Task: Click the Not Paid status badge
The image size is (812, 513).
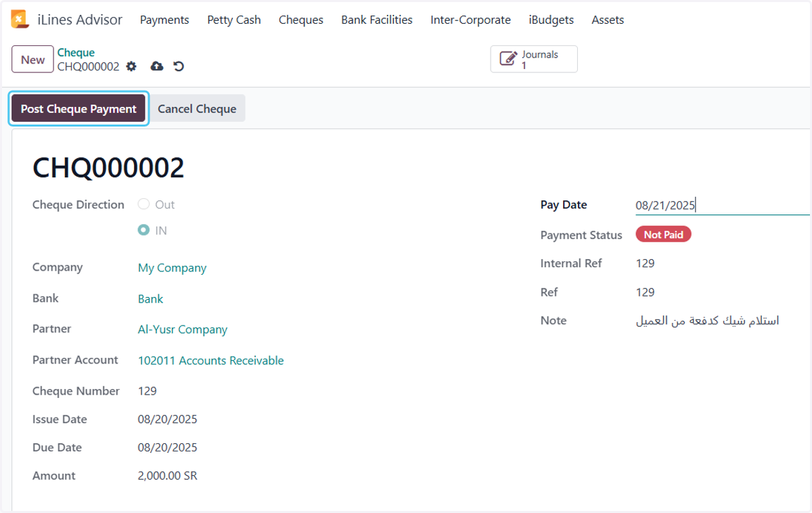Action: coord(663,235)
